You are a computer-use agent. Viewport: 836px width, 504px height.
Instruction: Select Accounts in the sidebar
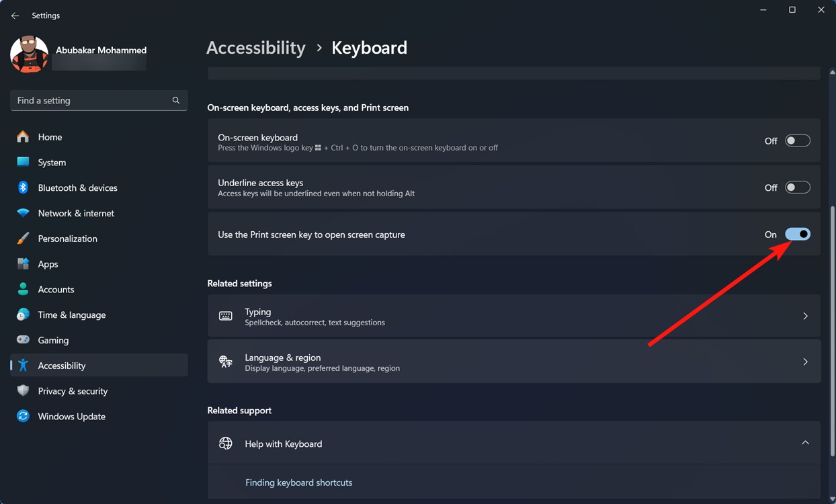(x=55, y=289)
